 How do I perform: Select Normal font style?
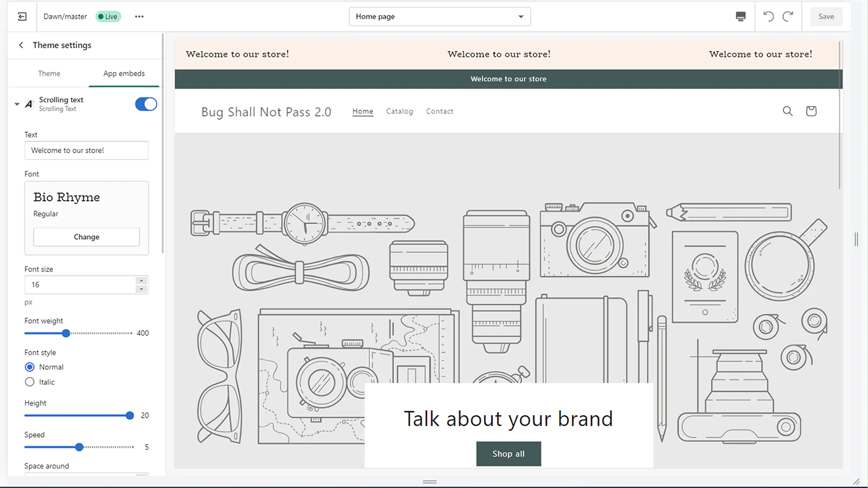[30, 367]
